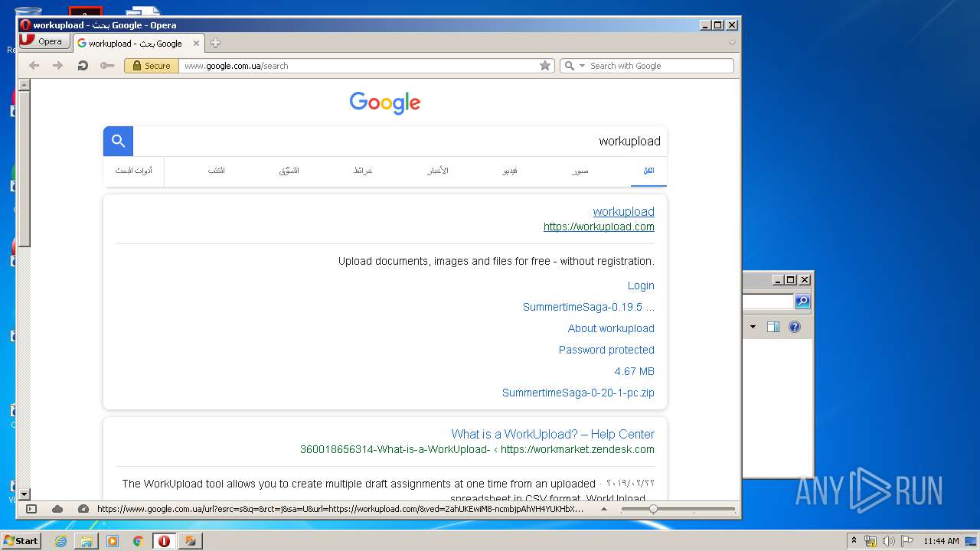Select the workupload Google search tab

click(139, 44)
